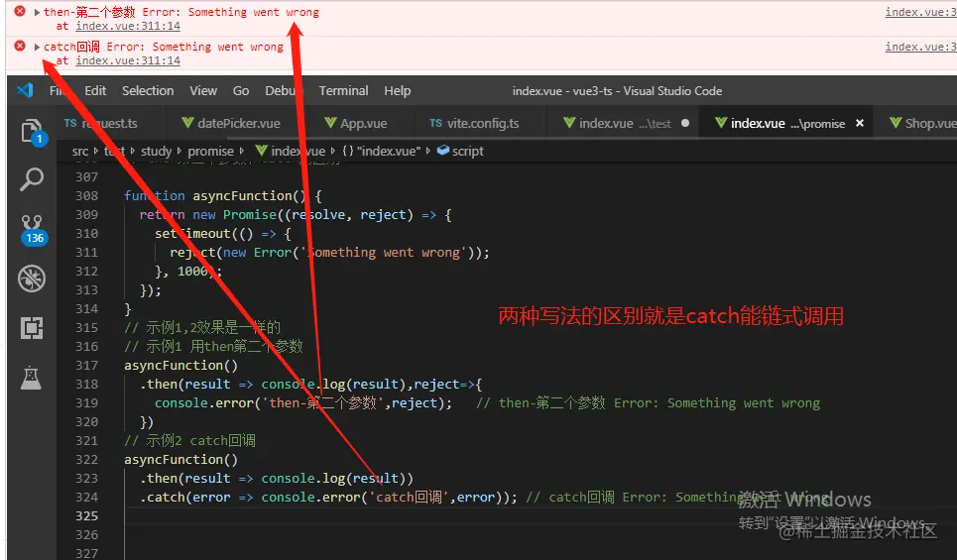
Task: Click the script breadcrumb segment
Action: pos(461,152)
